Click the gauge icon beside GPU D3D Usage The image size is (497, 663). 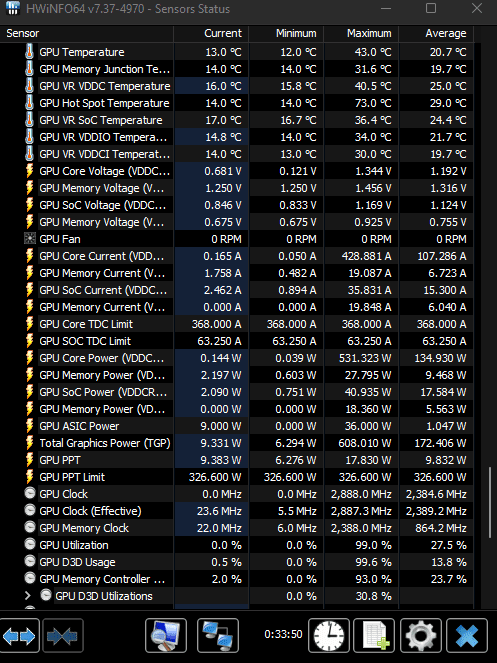tap(30, 561)
